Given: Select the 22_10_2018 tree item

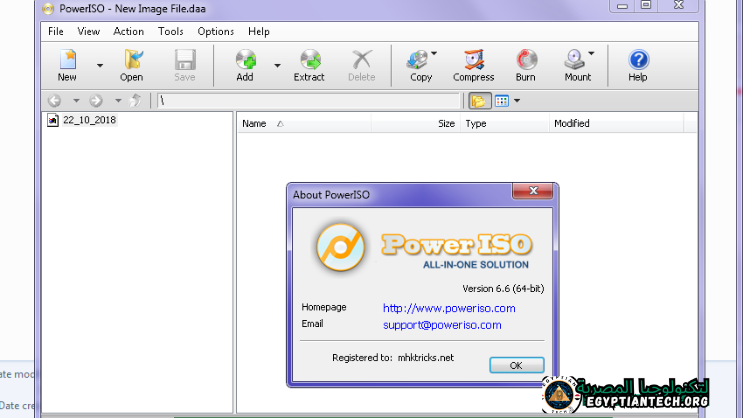Looking at the screenshot, I should 89,120.
